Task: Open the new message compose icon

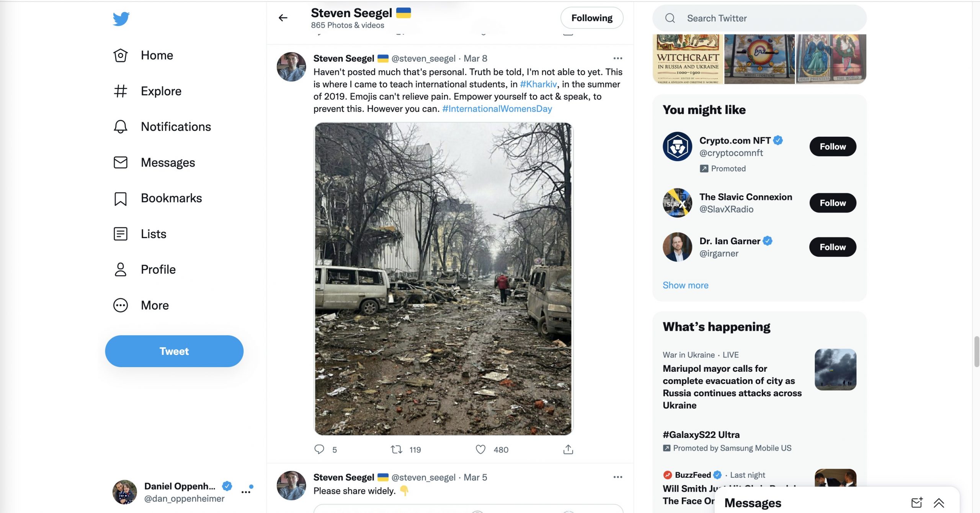Action: pos(916,503)
